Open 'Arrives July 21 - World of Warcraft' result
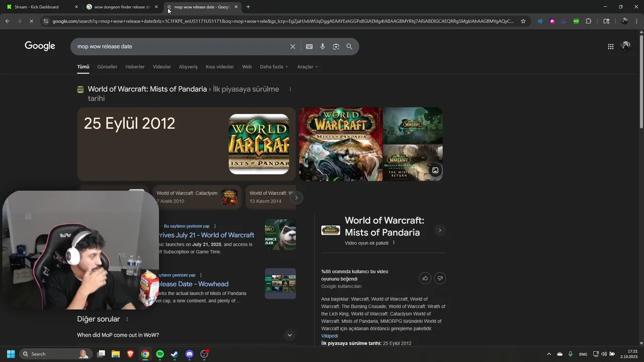644x362 pixels. (x=206, y=235)
